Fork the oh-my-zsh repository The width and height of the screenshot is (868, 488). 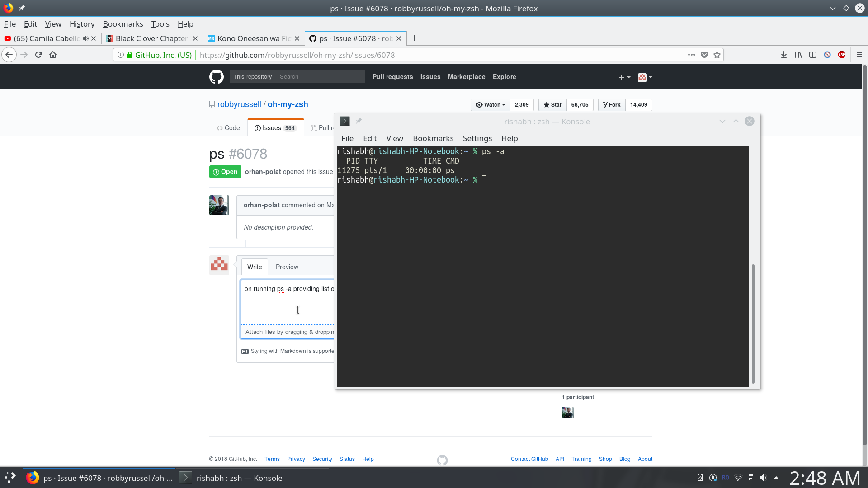(611, 104)
